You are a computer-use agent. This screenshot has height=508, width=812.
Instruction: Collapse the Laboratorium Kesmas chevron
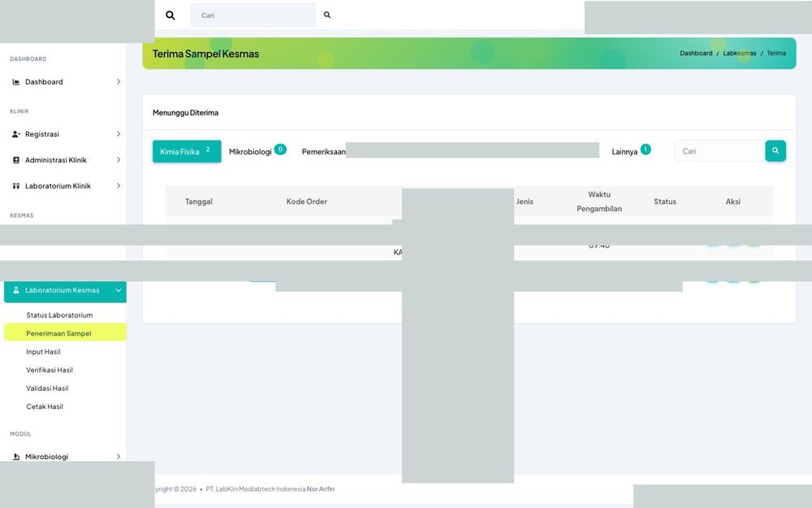(119, 290)
